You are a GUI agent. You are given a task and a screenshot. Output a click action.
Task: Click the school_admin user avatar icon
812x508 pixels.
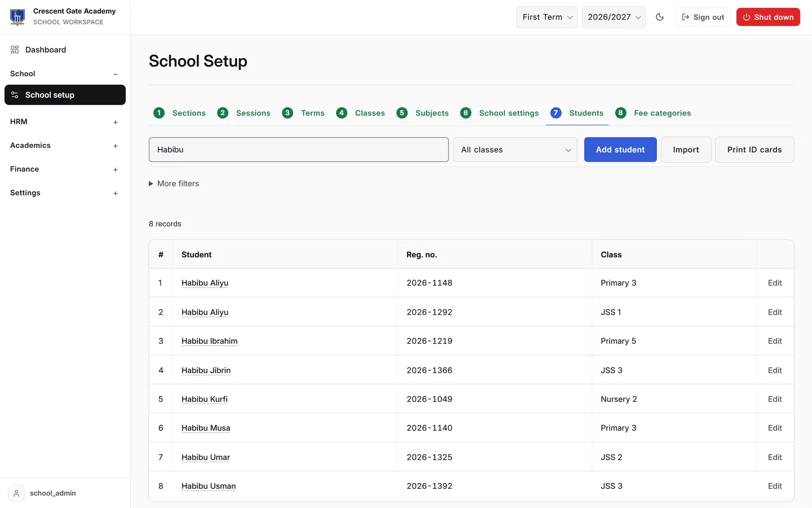(16, 493)
